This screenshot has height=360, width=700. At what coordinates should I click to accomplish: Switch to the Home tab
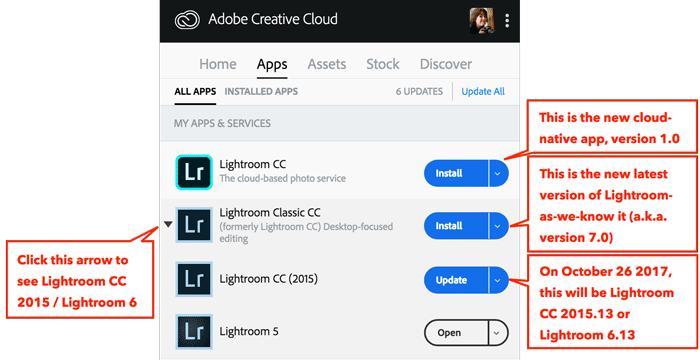pyautogui.click(x=218, y=64)
